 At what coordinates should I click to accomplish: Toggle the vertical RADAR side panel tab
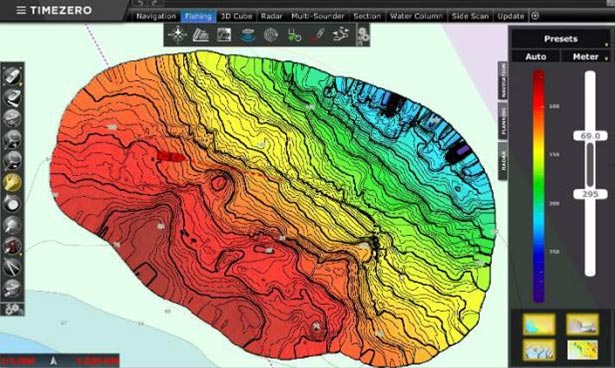tap(503, 161)
